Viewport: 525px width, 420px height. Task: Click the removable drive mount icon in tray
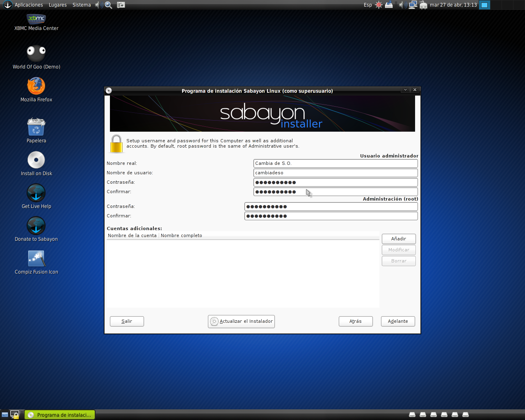coord(423,5)
